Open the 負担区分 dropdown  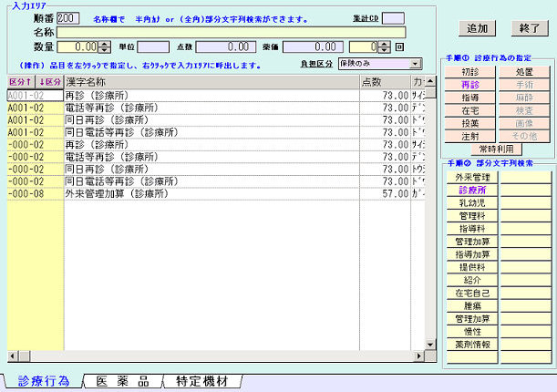tap(417, 64)
